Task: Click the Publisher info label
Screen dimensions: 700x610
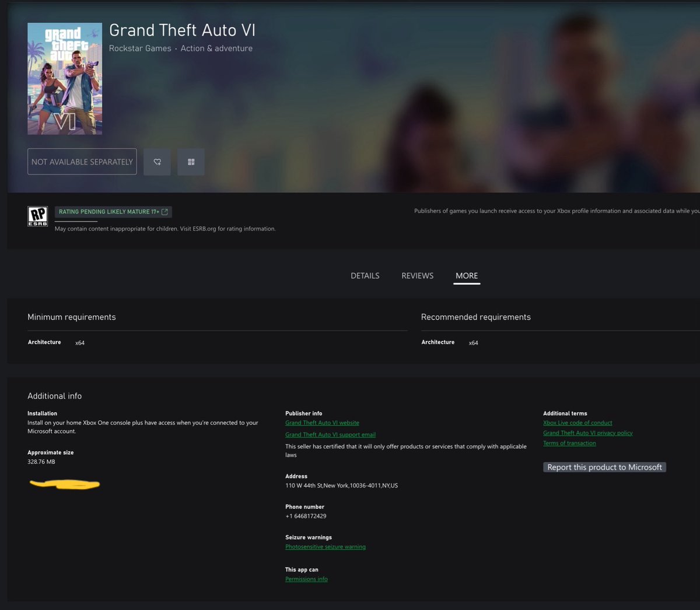Action: click(303, 413)
